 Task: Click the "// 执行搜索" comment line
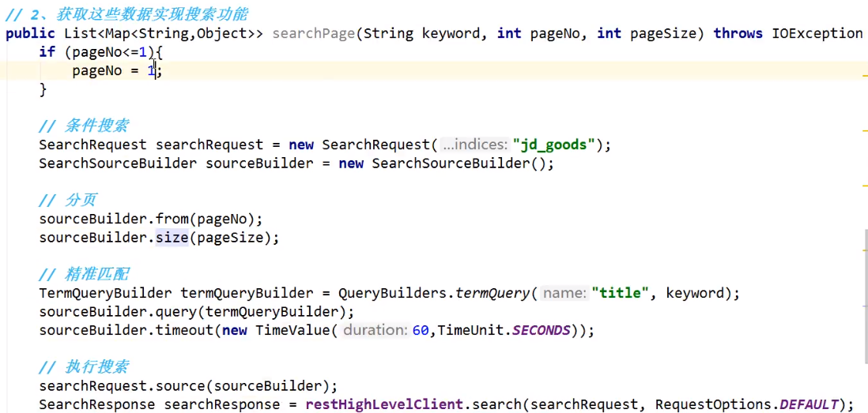click(x=84, y=367)
